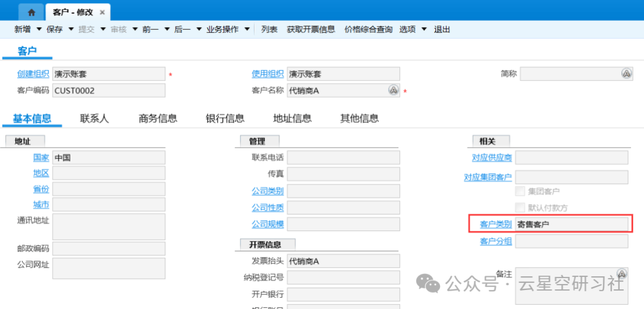Expand the 业务操作 dropdown menu

tap(247, 29)
